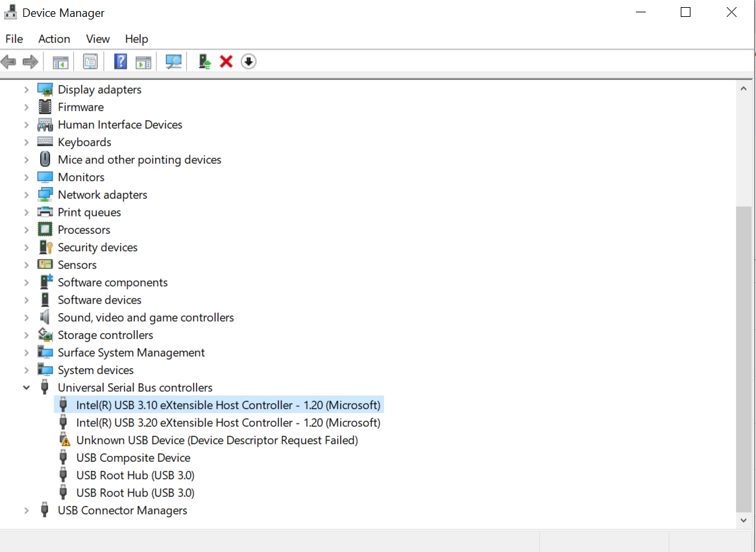Click the Monitors category icon
The width and height of the screenshot is (756, 552).
45,177
